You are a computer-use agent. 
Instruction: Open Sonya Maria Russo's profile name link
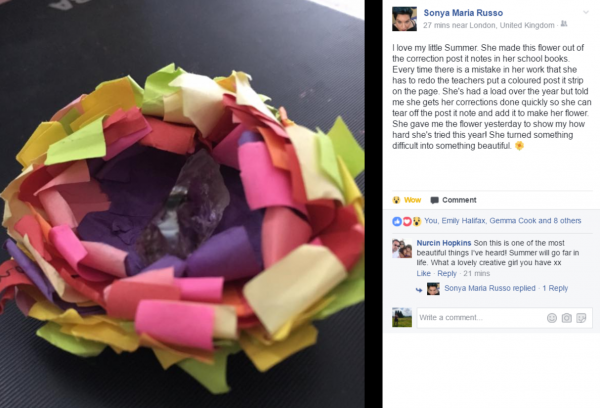[x=463, y=13]
